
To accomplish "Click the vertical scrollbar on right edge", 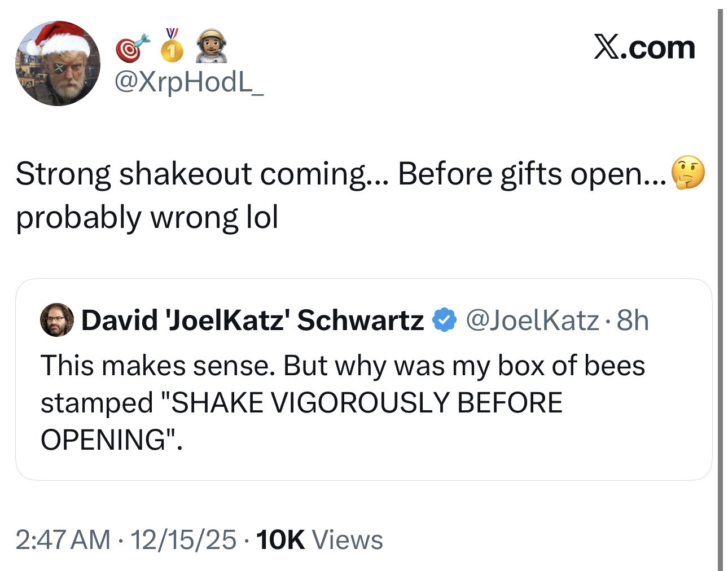I will [x=720, y=282].
